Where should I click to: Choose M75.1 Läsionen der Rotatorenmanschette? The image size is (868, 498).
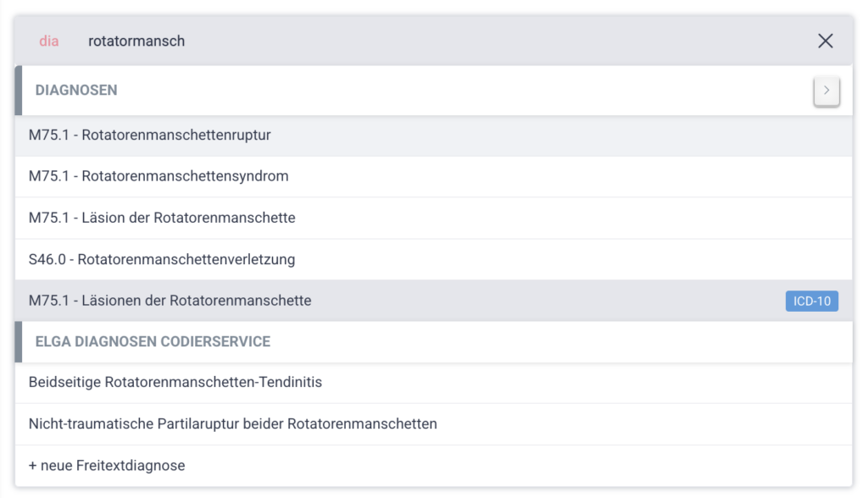(x=170, y=301)
